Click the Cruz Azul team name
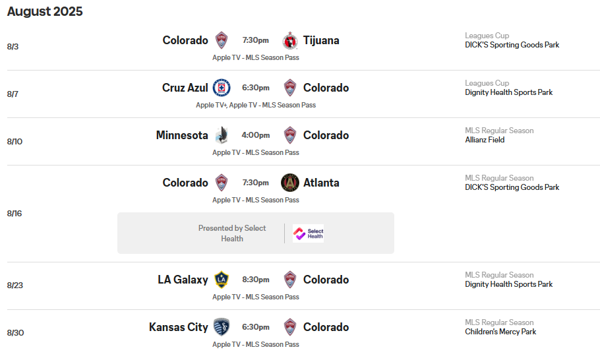 (x=185, y=88)
